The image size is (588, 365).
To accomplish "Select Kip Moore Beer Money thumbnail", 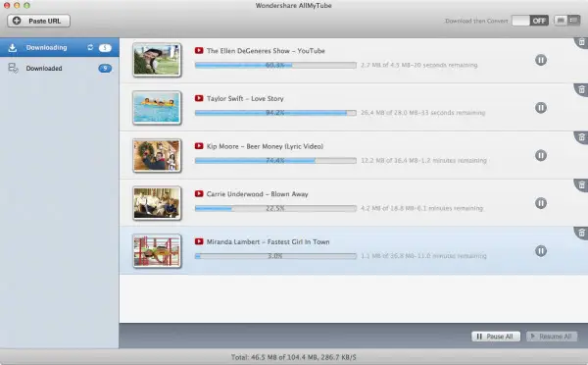I will click(157, 155).
